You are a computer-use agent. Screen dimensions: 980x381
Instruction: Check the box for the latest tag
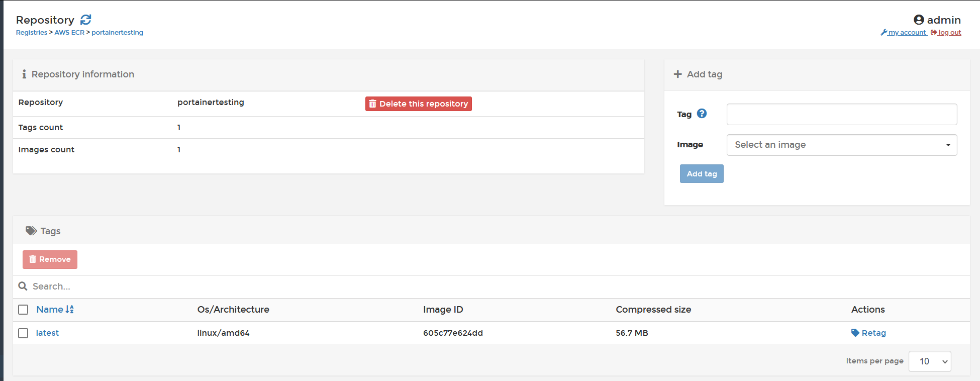(23, 333)
